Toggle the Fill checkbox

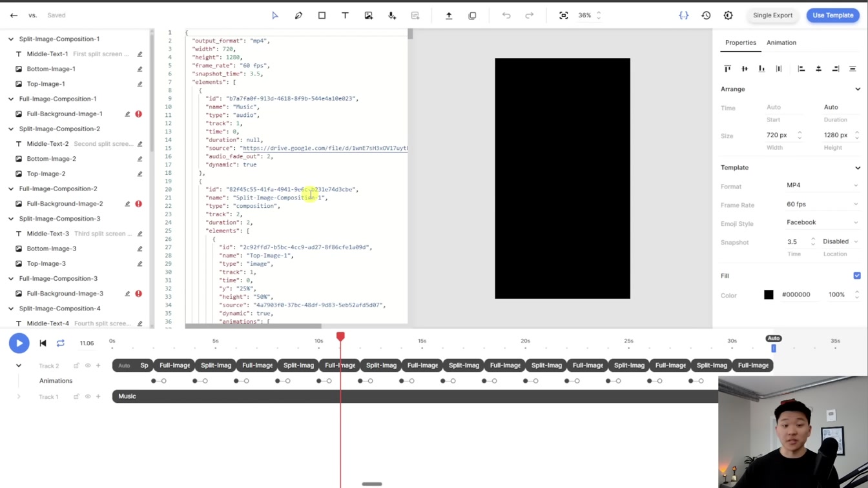click(857, 276)
